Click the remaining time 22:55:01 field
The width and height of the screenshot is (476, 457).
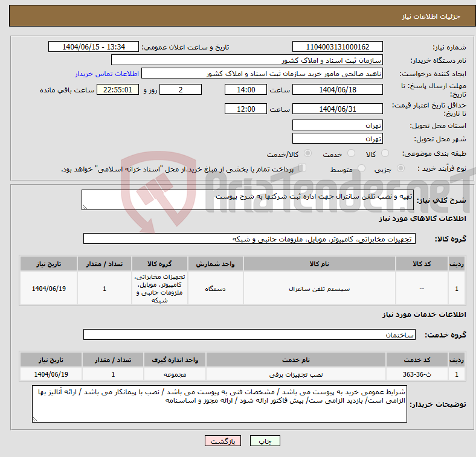[118, 89]
